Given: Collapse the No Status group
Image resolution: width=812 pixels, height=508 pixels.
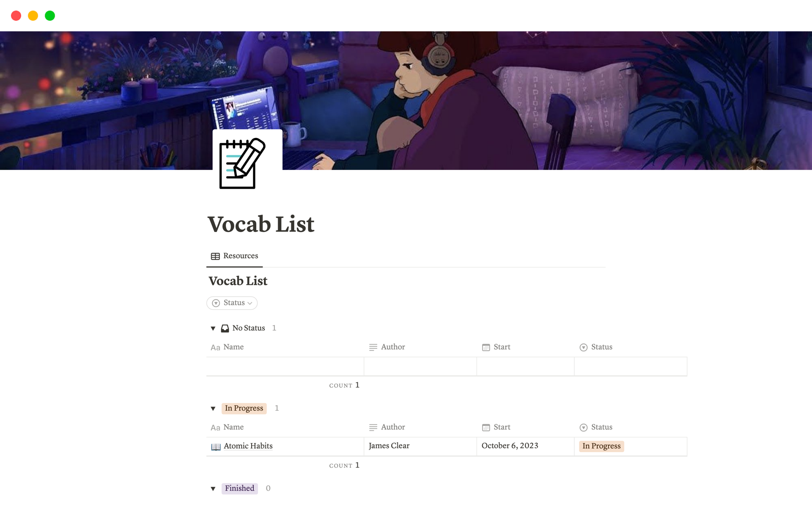Looking at the screenshot, I should point(213,329).
